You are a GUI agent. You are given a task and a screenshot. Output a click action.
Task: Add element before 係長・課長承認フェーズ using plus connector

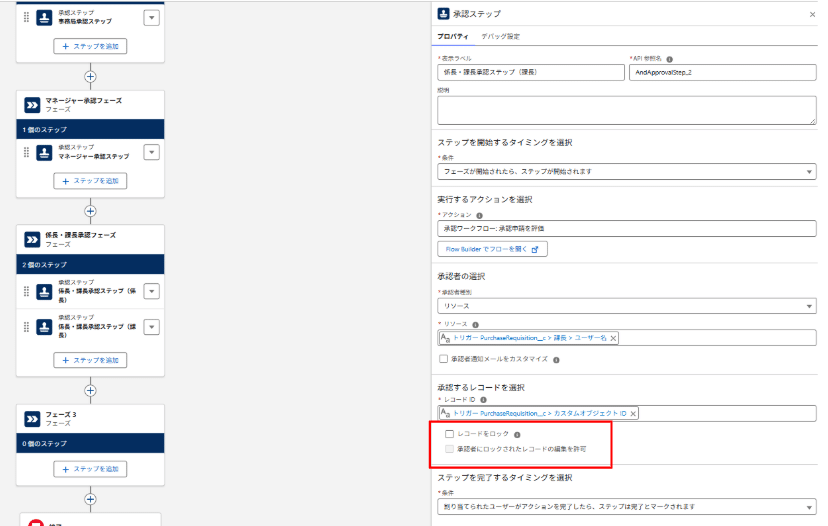coord(90,211)
